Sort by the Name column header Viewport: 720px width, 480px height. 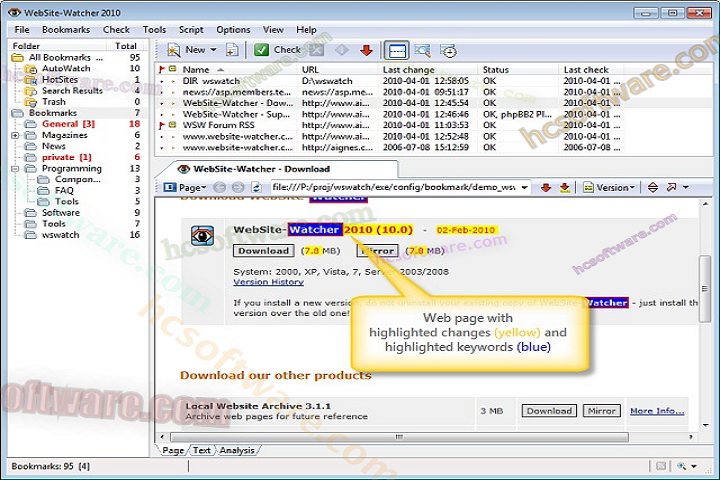196,70
